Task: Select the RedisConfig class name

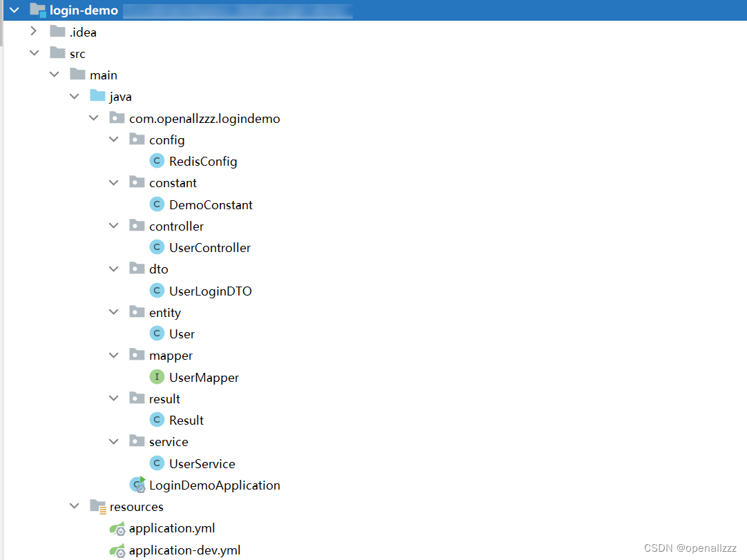Action: [x=203, y=162]
